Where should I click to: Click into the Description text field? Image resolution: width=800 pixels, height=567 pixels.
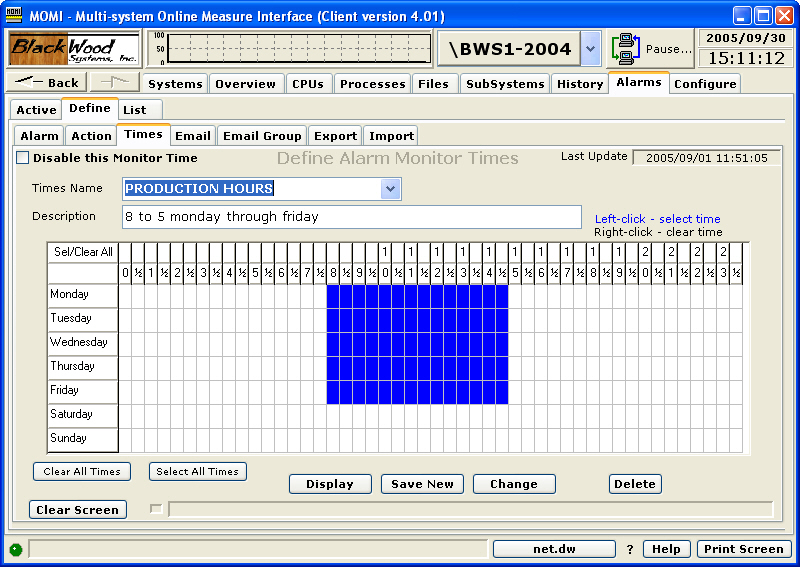(350, 217)
